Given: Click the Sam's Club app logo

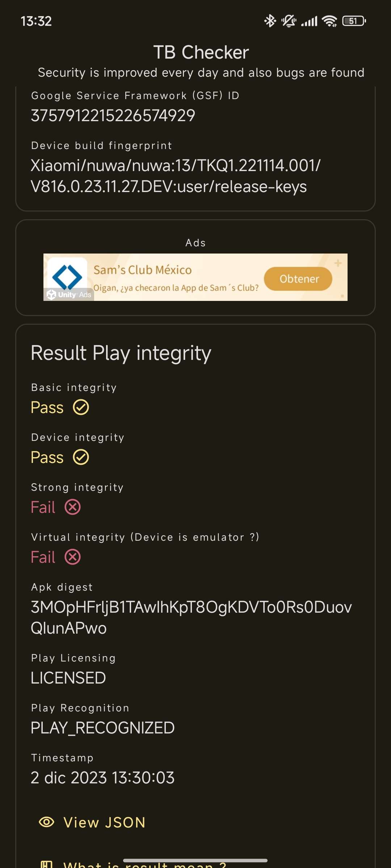Looking at the screenshot, I should (67, 277).
